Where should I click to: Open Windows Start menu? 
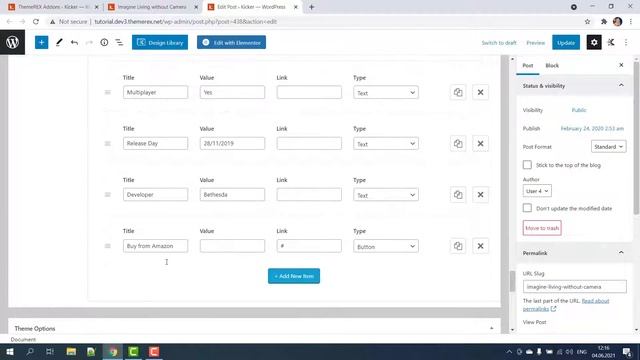[x=10, y=351]
